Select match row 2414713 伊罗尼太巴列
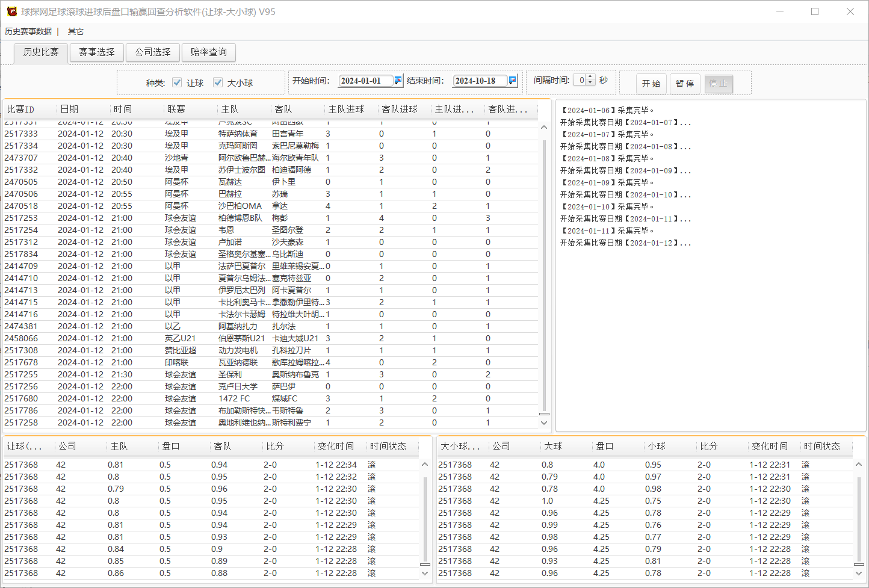This screenshot has height=588, width=869. coord(271,290)
